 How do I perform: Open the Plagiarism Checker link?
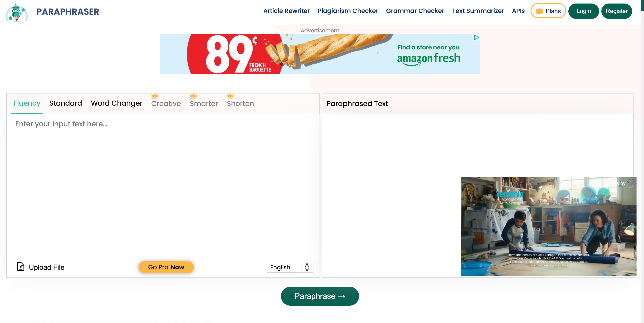(348, 11)
